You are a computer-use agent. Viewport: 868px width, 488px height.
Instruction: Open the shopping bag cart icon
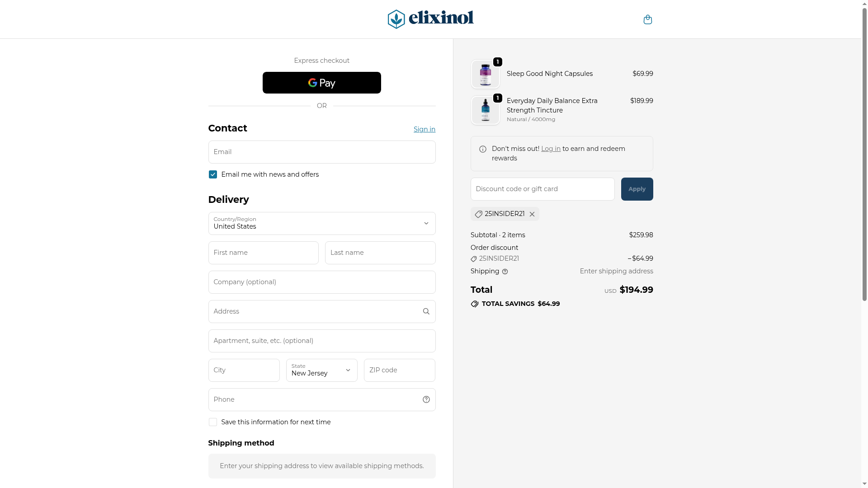pos(647,19)
